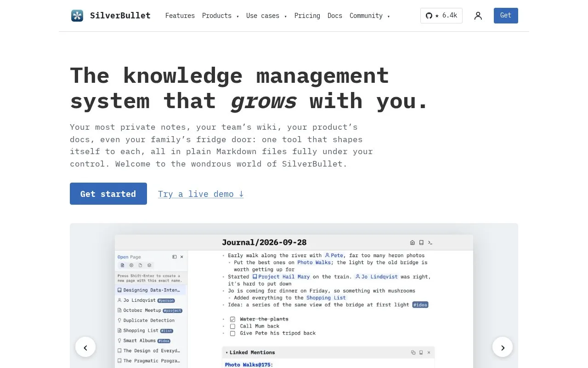Expand the Community dropdown menu

(370, 16)
